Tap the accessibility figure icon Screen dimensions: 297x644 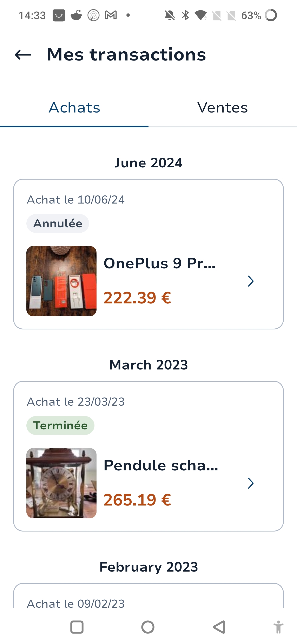pyautogui.click(x=278, y=627)
